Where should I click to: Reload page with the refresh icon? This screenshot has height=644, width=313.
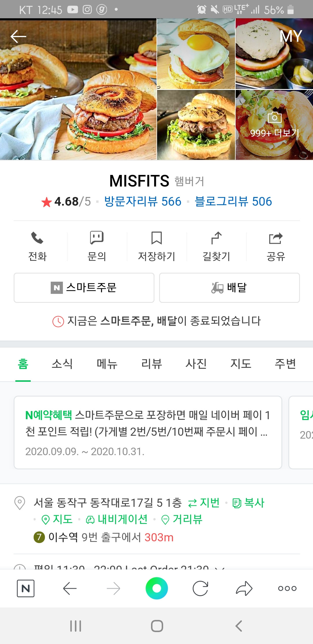click(200, 588)
